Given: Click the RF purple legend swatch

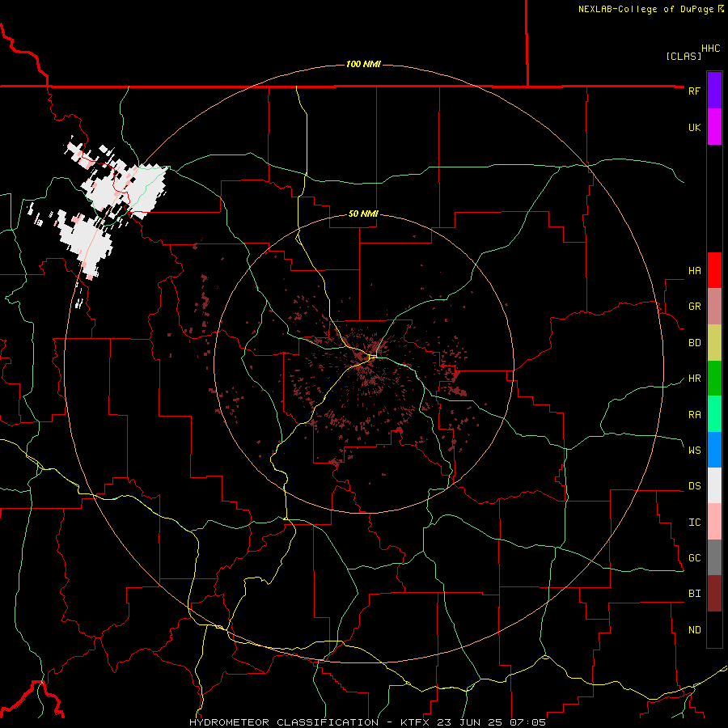Looking at the screenshot, I should tap(714, 91).
